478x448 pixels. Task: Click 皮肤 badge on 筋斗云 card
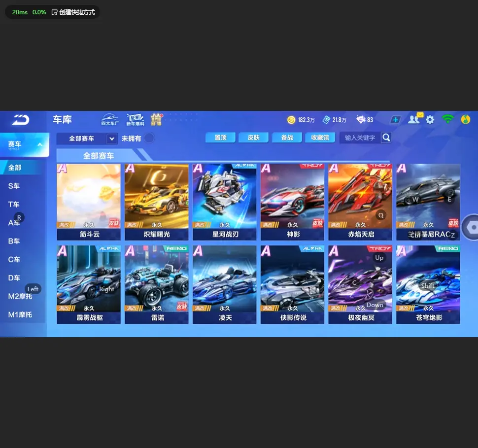tap(114, 223)
